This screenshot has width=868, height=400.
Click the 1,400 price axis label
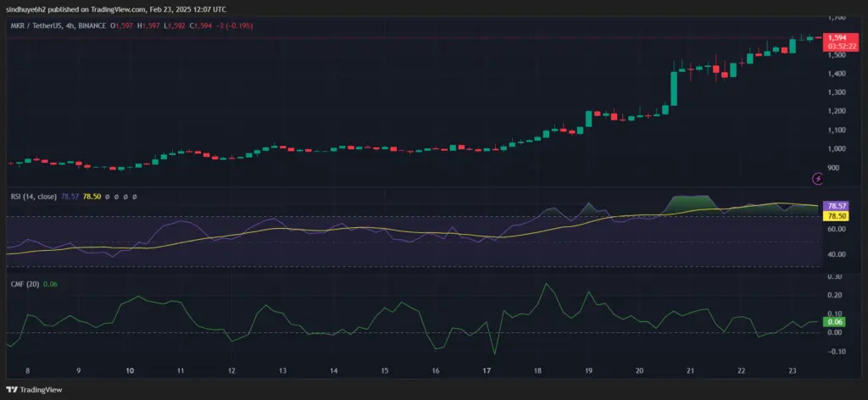(x=837, y=74)
